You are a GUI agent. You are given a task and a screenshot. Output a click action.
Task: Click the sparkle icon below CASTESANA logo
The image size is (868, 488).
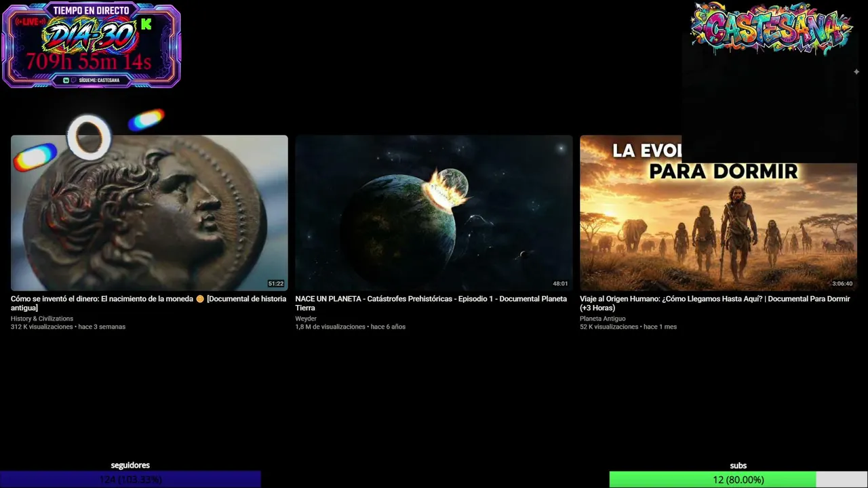(x=856, y=72)
